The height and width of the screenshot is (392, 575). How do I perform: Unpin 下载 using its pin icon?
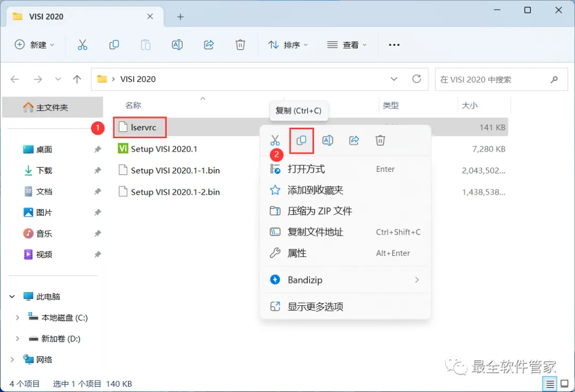97,170
